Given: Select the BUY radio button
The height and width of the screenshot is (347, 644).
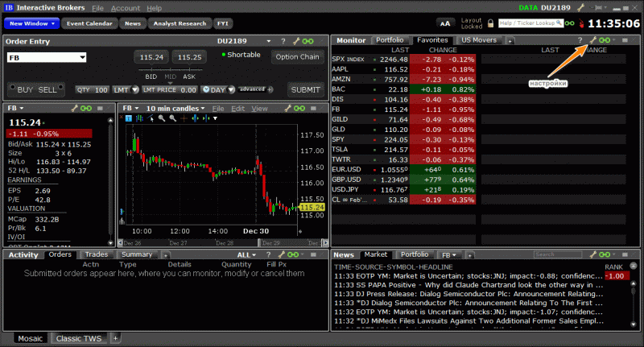Looking at the screenshot, I should click(x=12, y=87).
